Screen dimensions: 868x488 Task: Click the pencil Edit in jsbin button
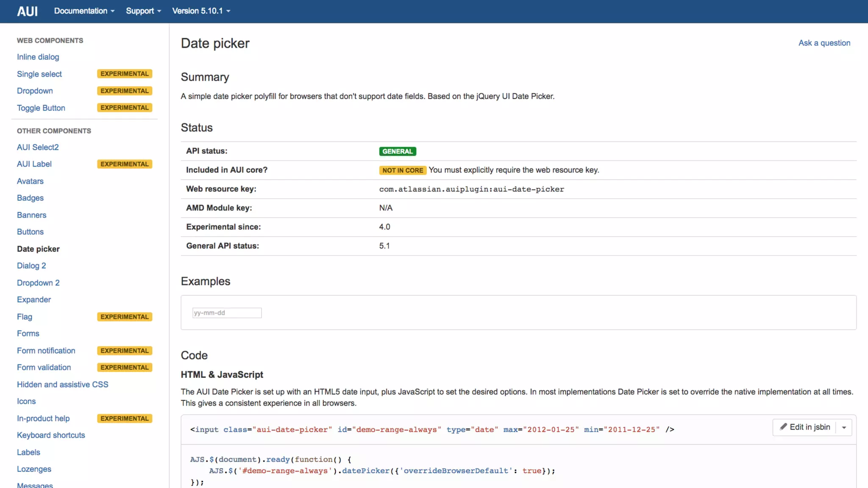tap(805, 427)
